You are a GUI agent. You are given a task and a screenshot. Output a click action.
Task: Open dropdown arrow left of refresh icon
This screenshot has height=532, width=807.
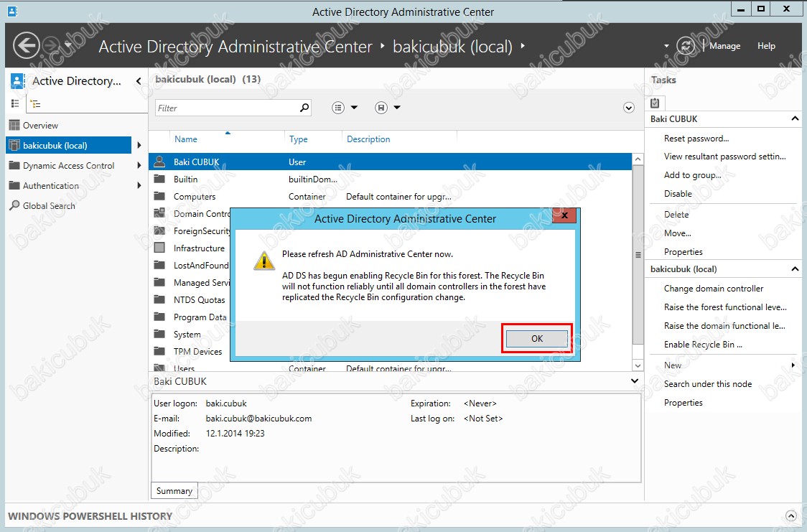point(666,46)
